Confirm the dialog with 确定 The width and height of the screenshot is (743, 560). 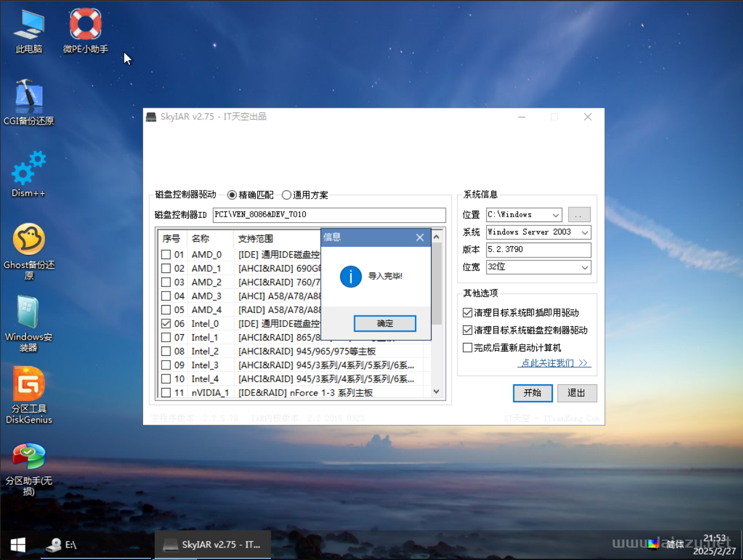pyautogui.click(x=385, y=323)
